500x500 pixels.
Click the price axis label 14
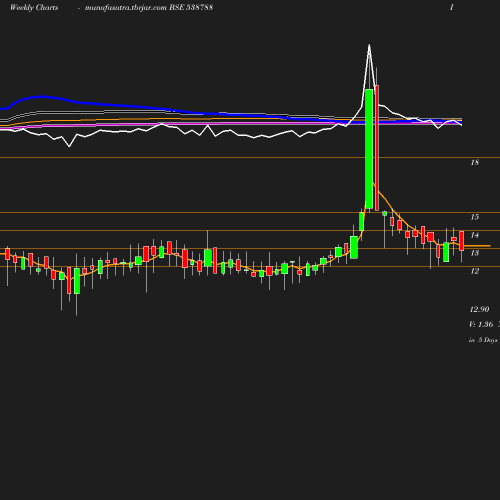pyautogui.click(x=475, y=235)
